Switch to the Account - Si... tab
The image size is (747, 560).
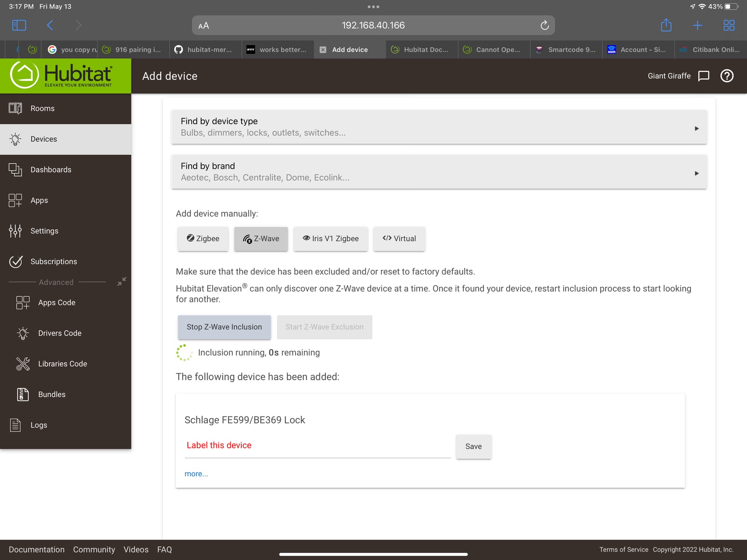(638, 49)
